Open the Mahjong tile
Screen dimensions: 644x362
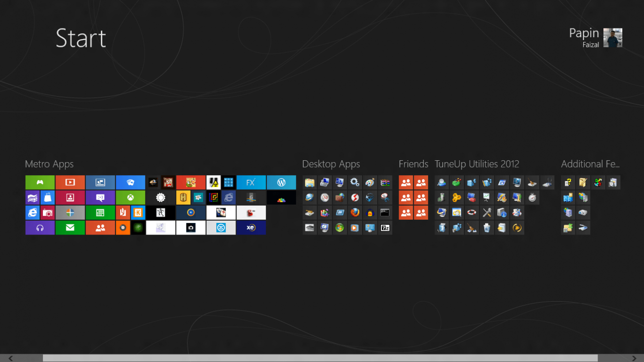221,212
